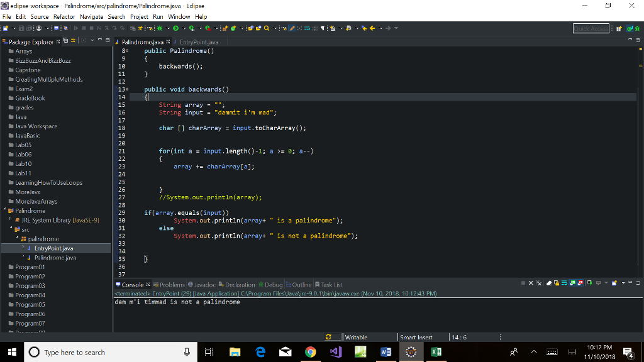The width and height of the screenshot is (644, 362).
Task: Open a new Java class wizard icon
Action: (x=233, y=28)
